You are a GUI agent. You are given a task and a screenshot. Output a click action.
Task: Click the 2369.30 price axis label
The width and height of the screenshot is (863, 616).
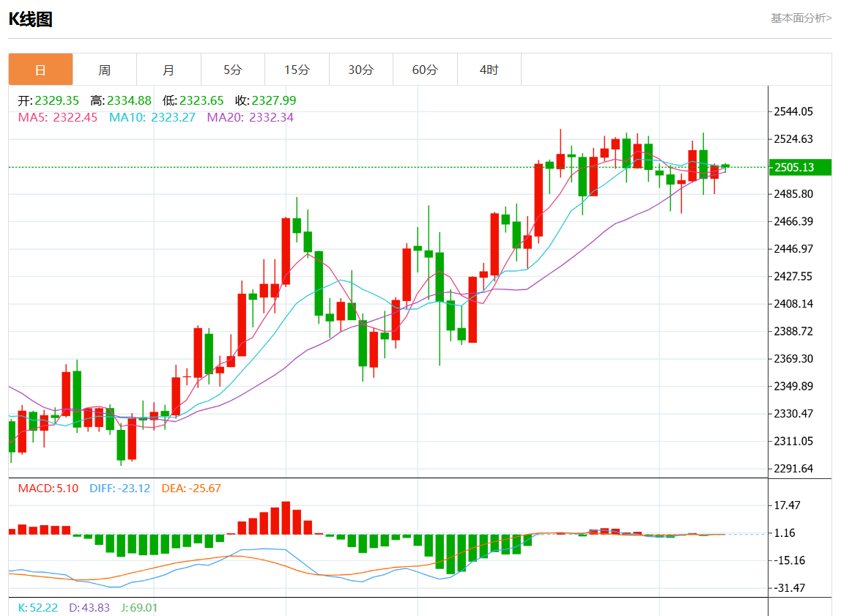coord(793,359)
